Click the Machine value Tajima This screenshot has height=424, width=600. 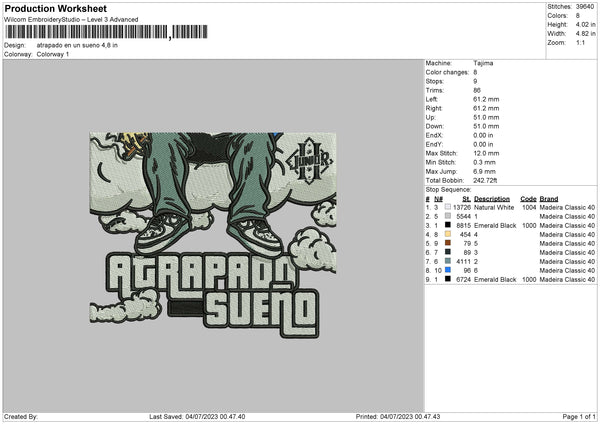(x=483, y=63)
